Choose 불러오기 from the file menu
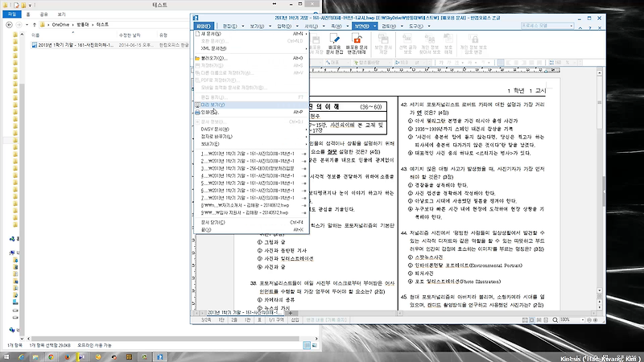644x362 pixels. (251, 58)
